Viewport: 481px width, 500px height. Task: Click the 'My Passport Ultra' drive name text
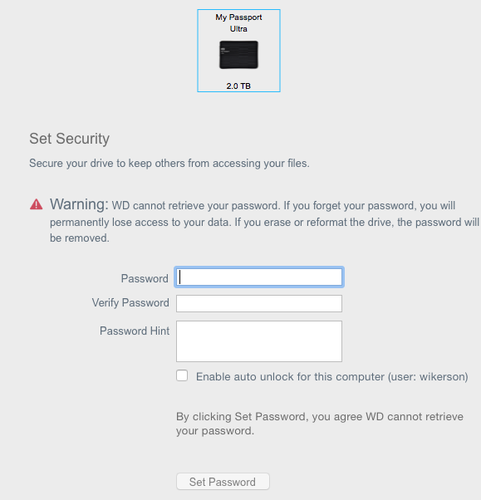coord(239,23)
